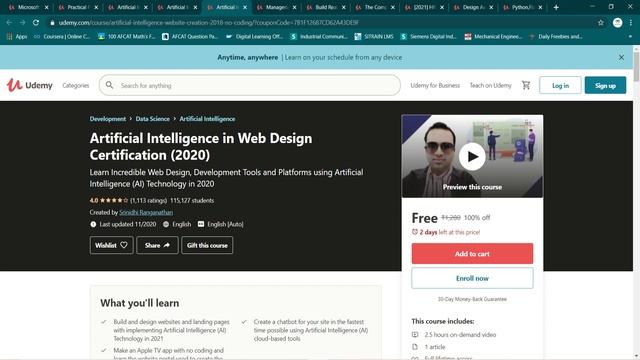
Task: Open Siemens Digital Ind bookmark
Action: pyautogui.click(x=428, y=37)
